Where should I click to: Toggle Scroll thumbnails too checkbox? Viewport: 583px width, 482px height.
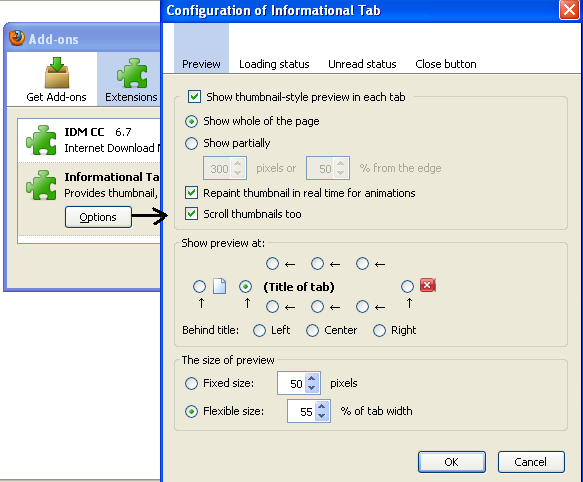[191, 214]
